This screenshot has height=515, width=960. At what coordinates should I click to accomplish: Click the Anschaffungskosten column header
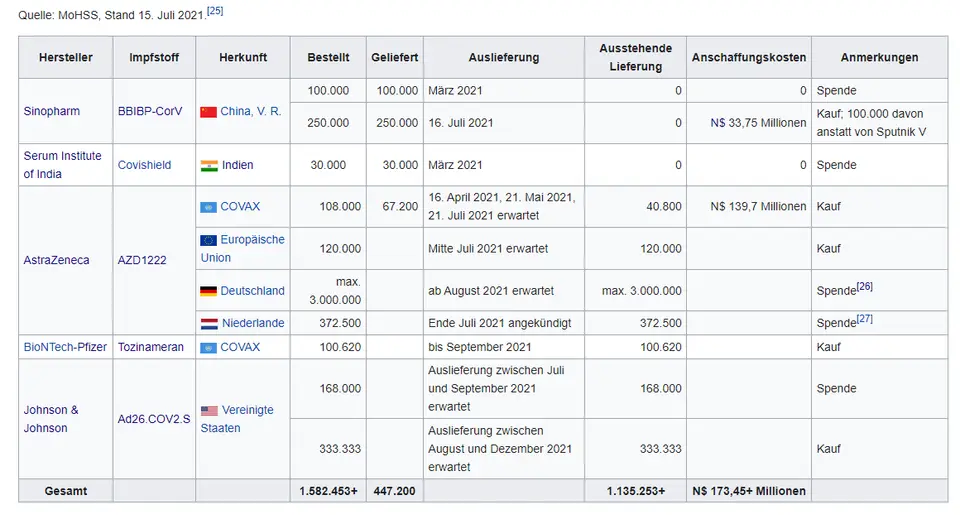tap(749, 57)
